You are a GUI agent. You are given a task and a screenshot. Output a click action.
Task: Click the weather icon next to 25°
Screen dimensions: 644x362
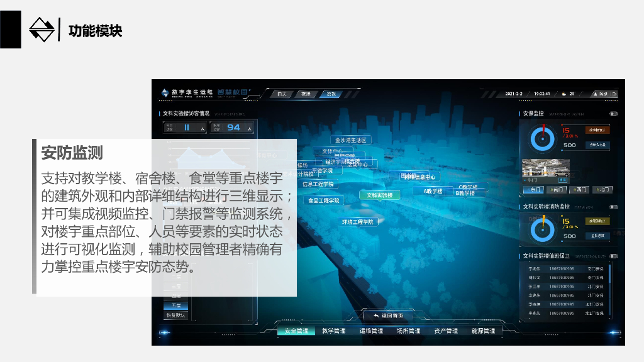click(563, 94)
